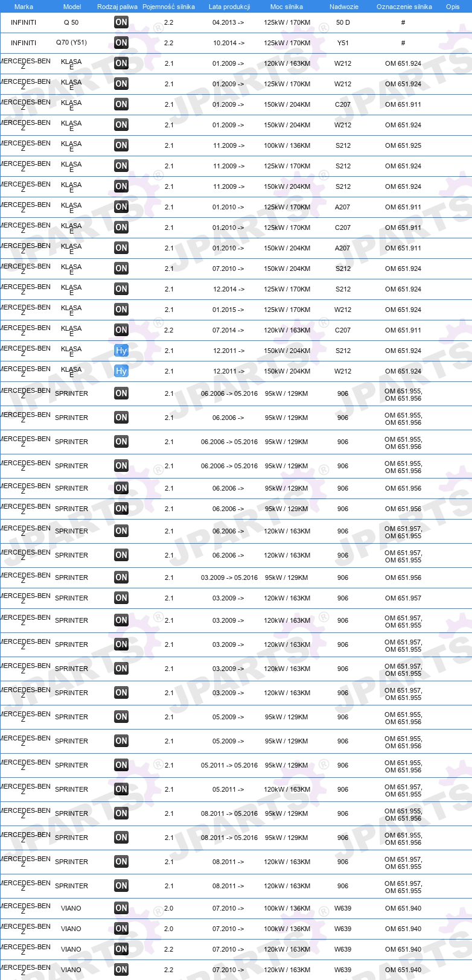This screenshot has height=980, width=472.
Task: Click the Oznaczenie silnika column header
Action: point(404,7)
